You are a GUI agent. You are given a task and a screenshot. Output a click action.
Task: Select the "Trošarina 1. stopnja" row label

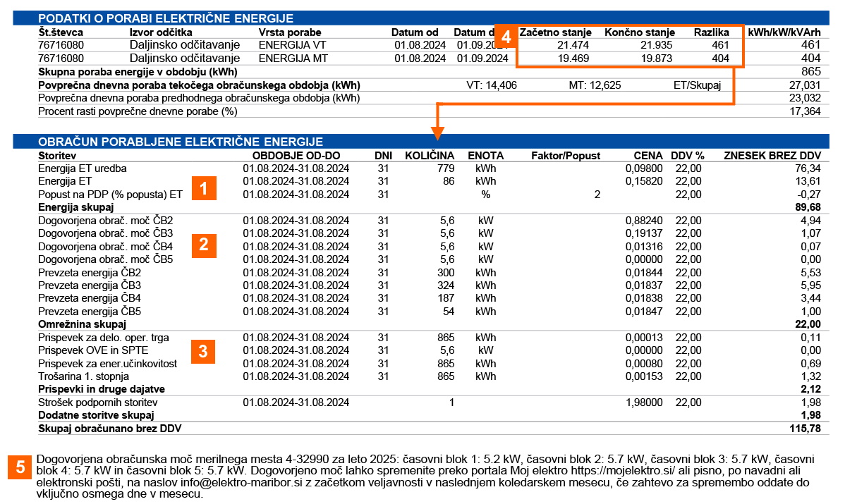point(83,376)
